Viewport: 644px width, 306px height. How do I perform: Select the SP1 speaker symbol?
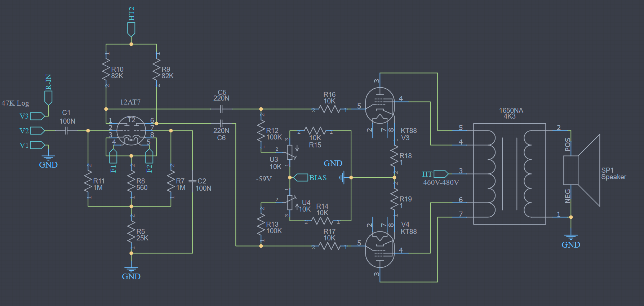tap(582, 170)
